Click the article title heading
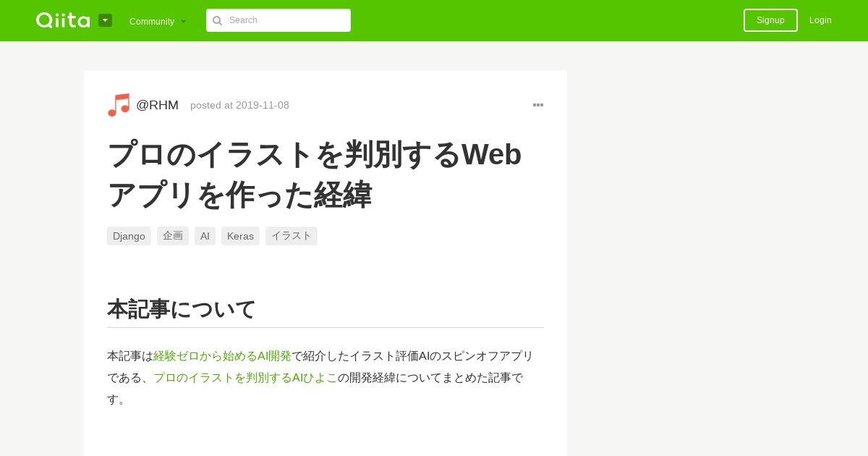868x456 pixels. [x=315, y=174]
